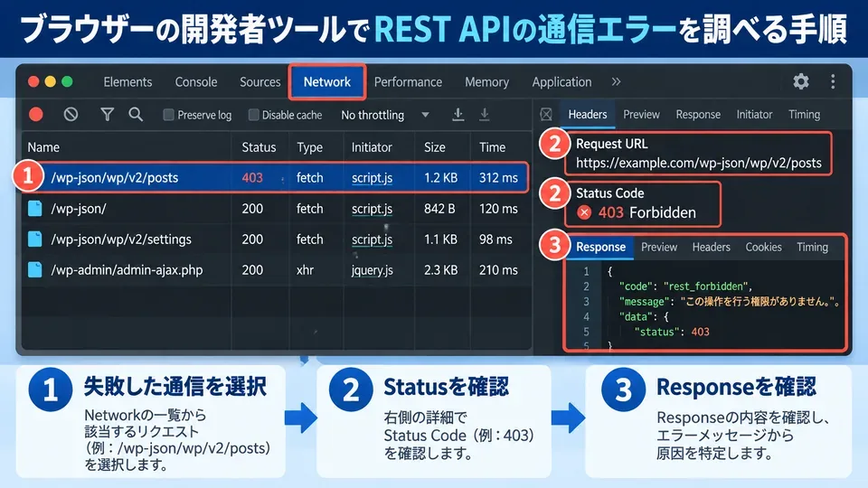Click the green maximize window dot
Image resolution: width=868 pixels, height=488 pixels.
click(x=67, y=82)
